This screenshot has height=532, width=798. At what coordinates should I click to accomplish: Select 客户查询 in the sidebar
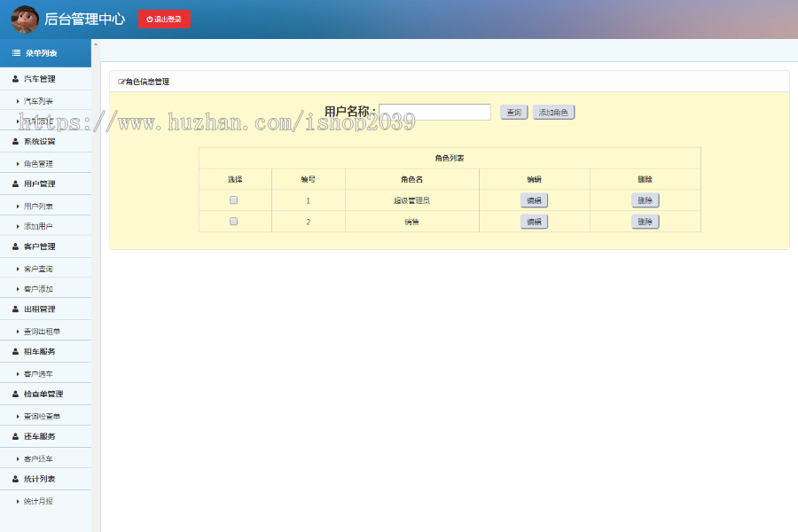(x=38, y=269)
